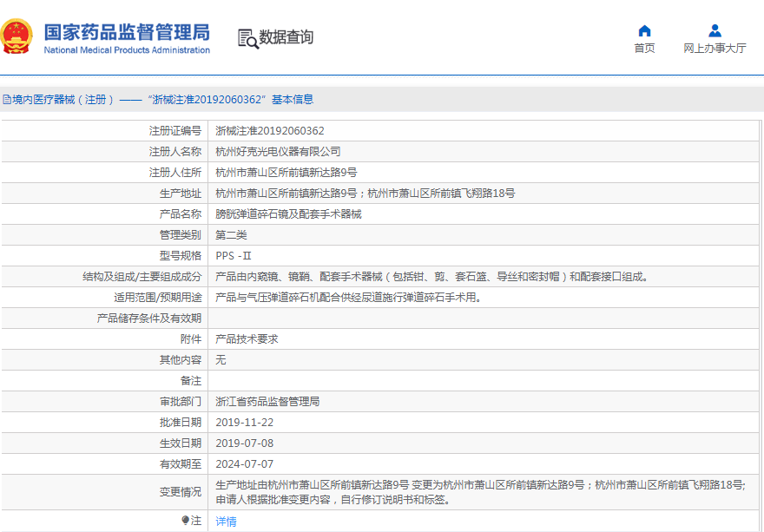Click approval department 浙江省药品监督管理局

pos(267,402)
